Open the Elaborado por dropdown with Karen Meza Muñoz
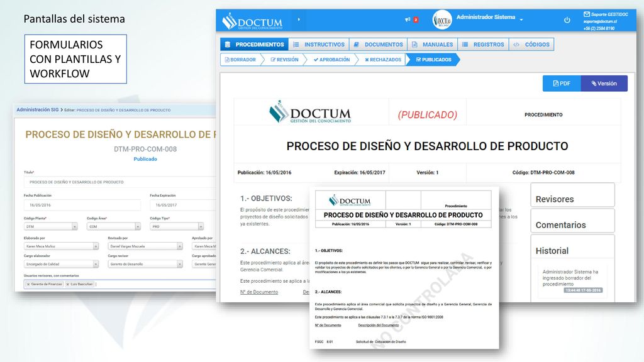 (x=61, y=246)
